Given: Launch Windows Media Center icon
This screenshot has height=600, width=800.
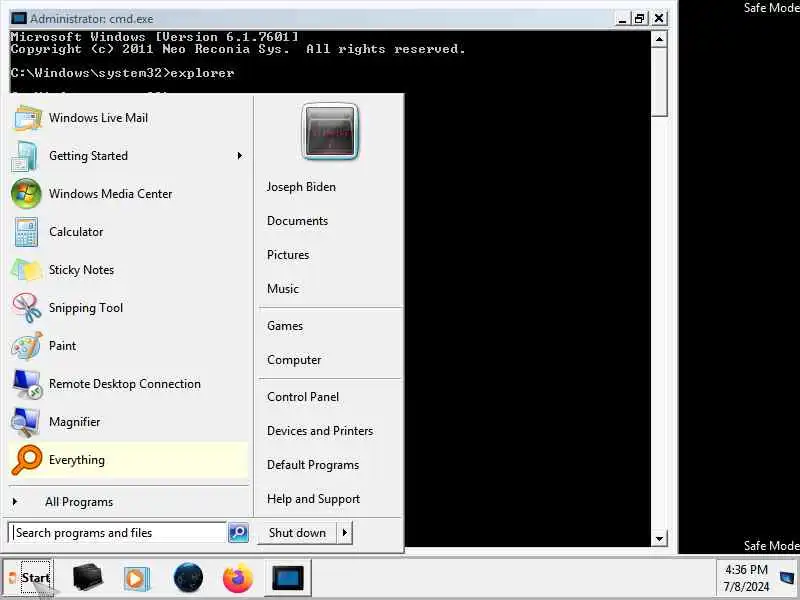Looking at the screenshot, I should 26,193.
